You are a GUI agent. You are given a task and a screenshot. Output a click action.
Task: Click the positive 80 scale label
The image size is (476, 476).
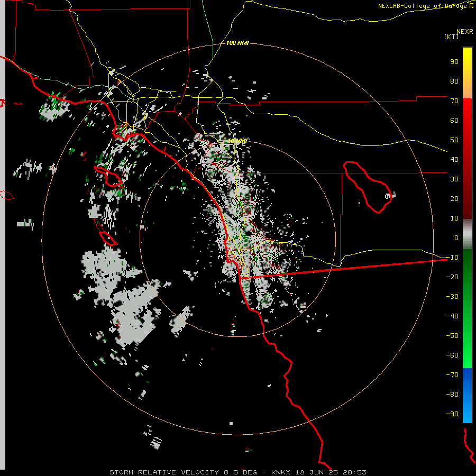coord(454,81)
